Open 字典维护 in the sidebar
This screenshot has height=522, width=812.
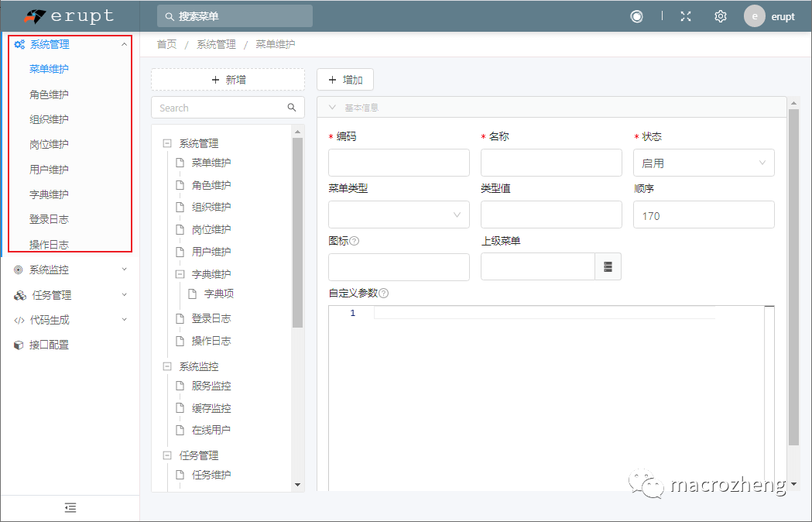tap(49, 194)
